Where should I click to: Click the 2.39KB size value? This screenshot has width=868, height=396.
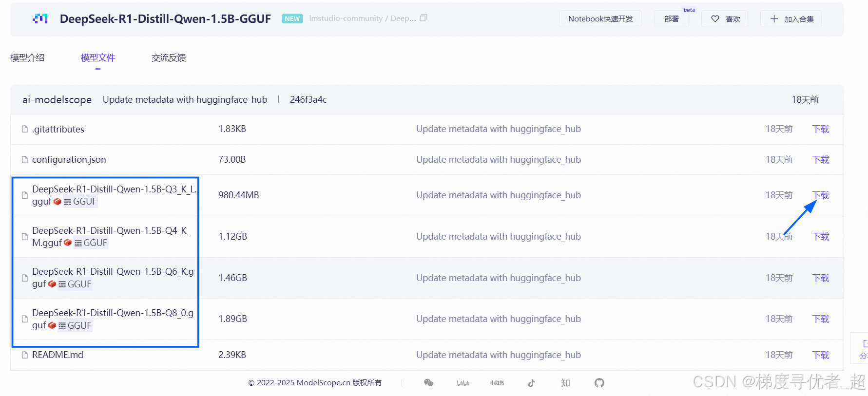click(232, 355)
